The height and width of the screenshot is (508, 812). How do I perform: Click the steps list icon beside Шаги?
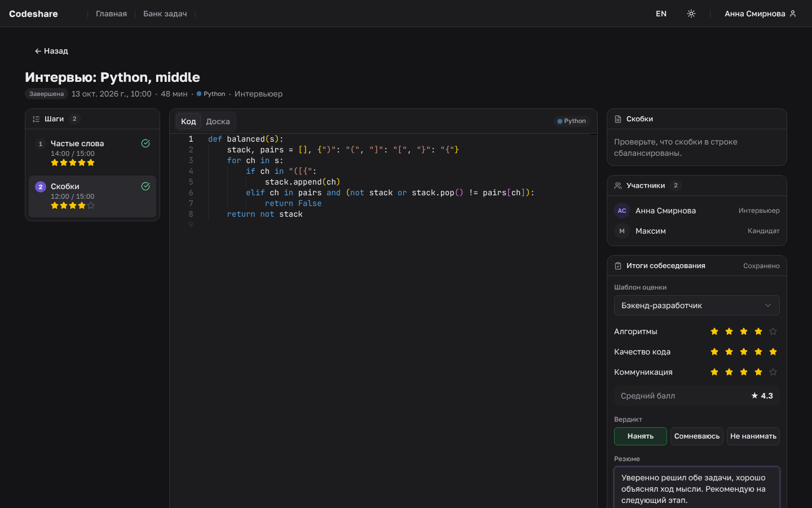pos(36,119)
